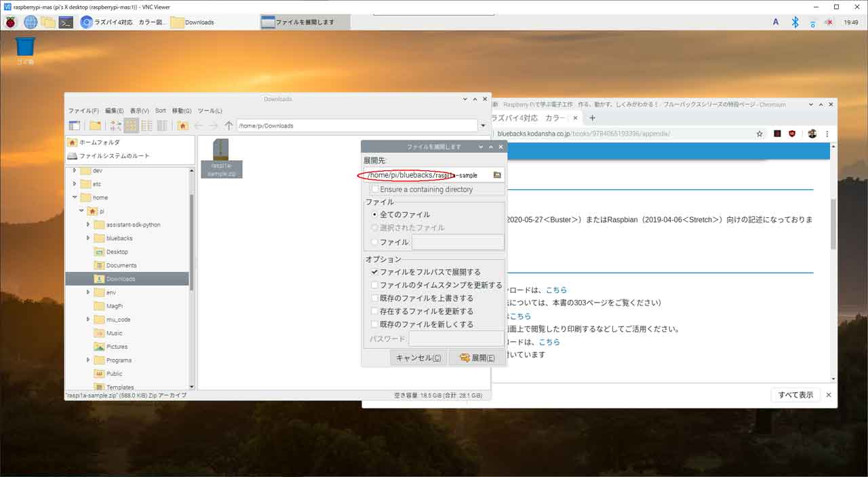Open the file manager icon in taskbar
Screen dimensions: 868x477
click(x=47, y=22)
